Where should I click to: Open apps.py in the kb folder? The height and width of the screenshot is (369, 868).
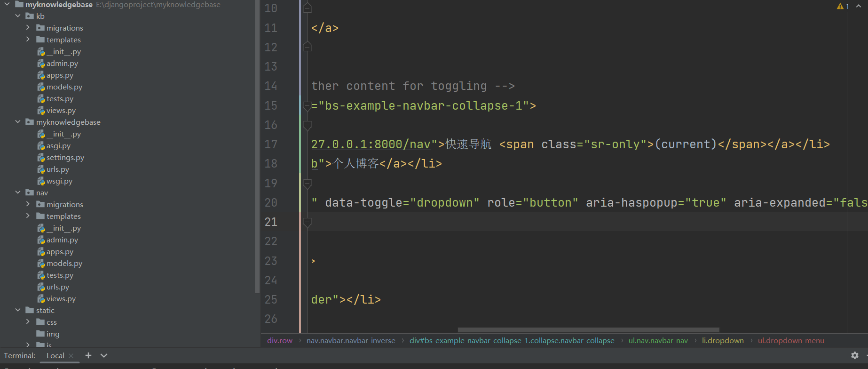pos(60,75)
